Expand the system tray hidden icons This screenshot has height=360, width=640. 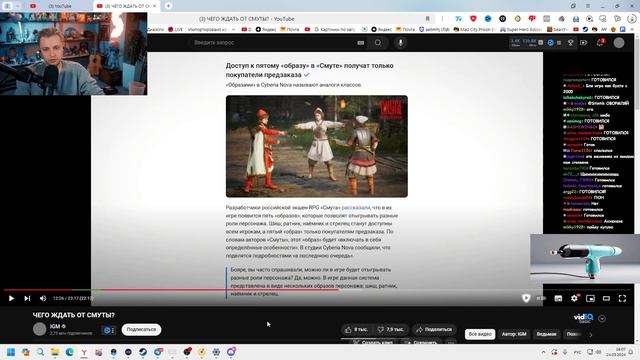coord(543,352)
